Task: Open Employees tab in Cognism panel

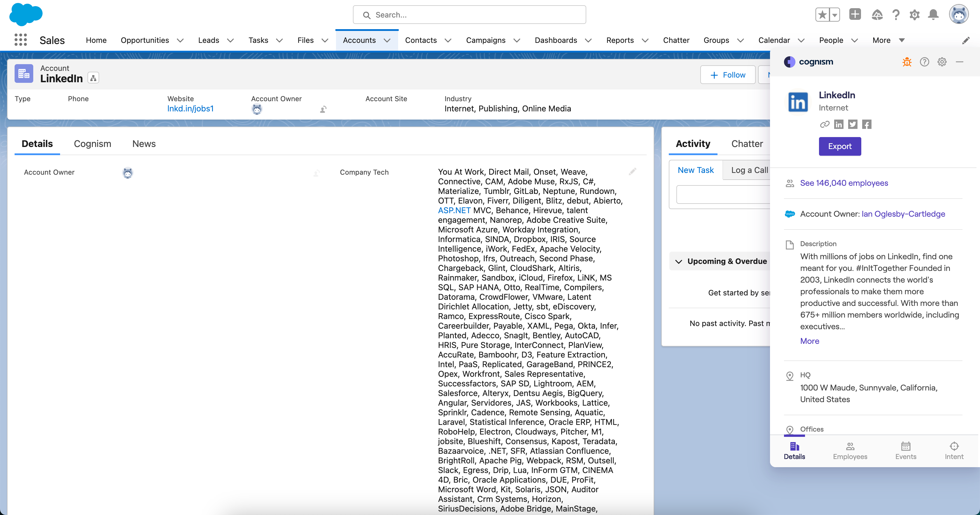Action: (x=850, y=451)
